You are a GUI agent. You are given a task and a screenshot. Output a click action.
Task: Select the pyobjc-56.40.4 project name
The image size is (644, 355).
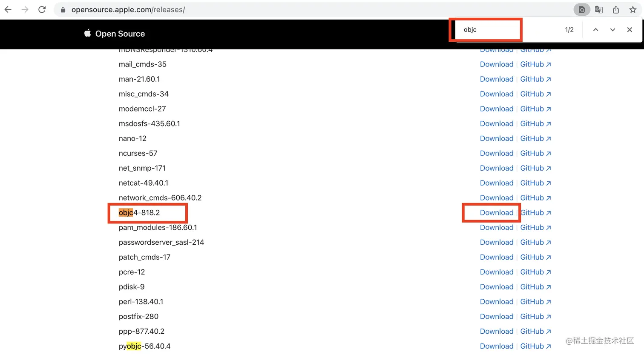pyautogui.click(x=144, y=346)
